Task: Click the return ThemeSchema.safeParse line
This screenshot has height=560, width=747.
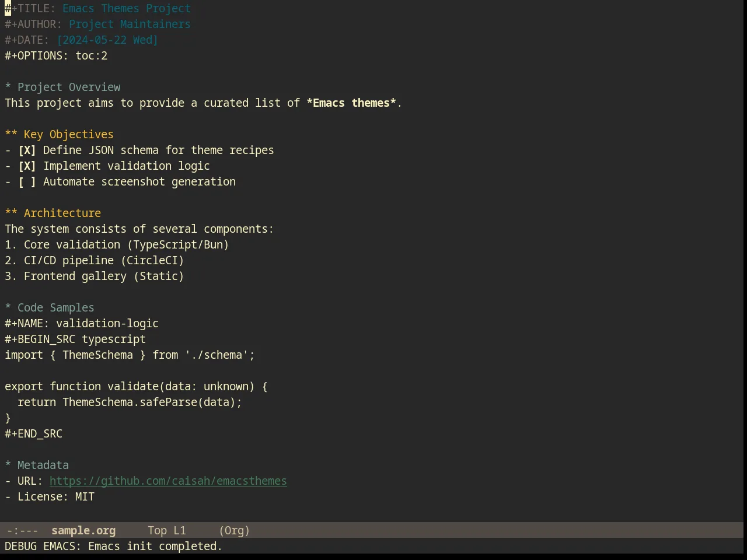Action: (130, 402)
